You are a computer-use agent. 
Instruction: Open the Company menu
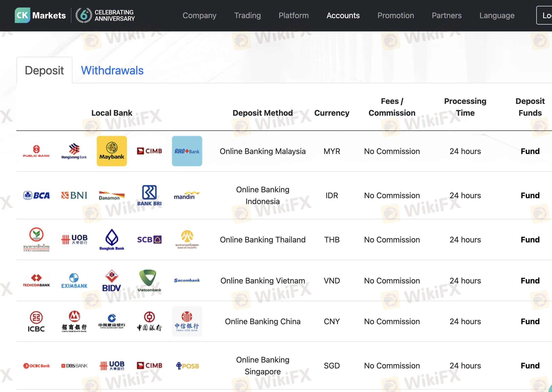tap(199, 15)
